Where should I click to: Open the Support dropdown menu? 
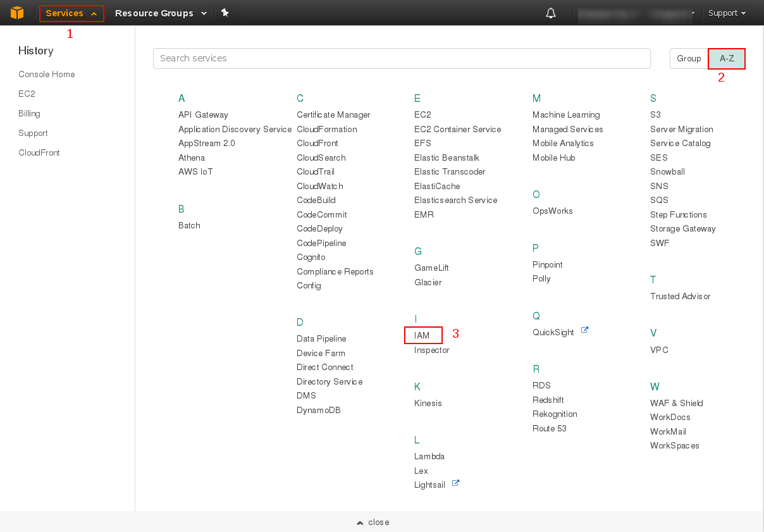[727, 13]
